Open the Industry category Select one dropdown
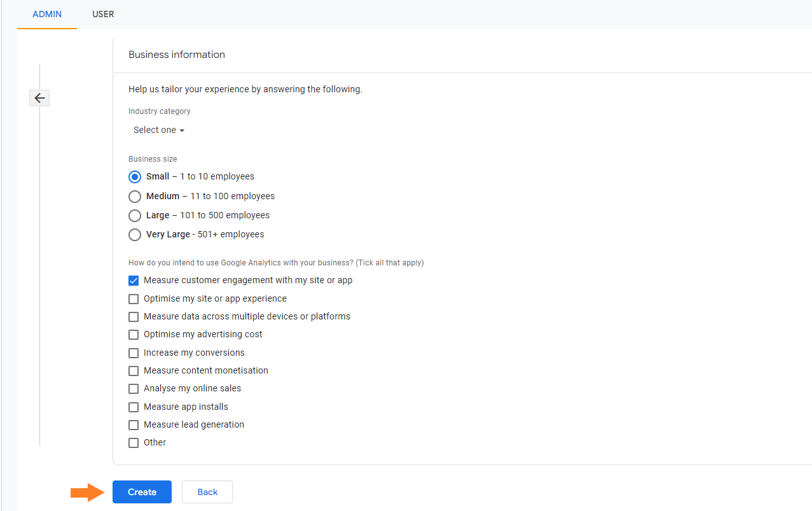The image size is (812, 511). (159, 130)
